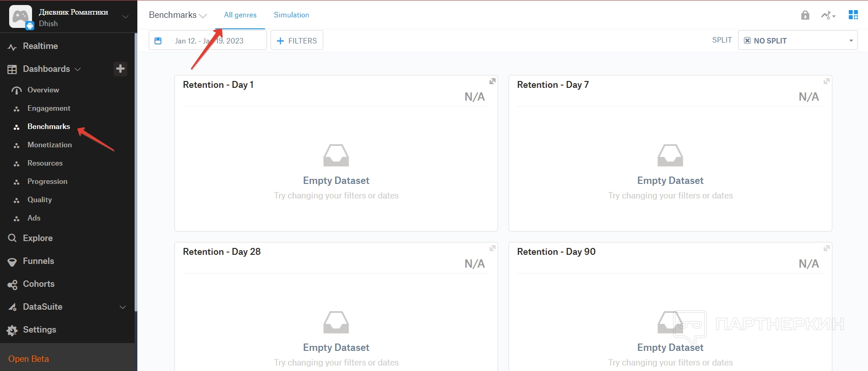Expand the Benchmarks title dropdown
This screenshot has width=868, height=371.
pos(202,16)
